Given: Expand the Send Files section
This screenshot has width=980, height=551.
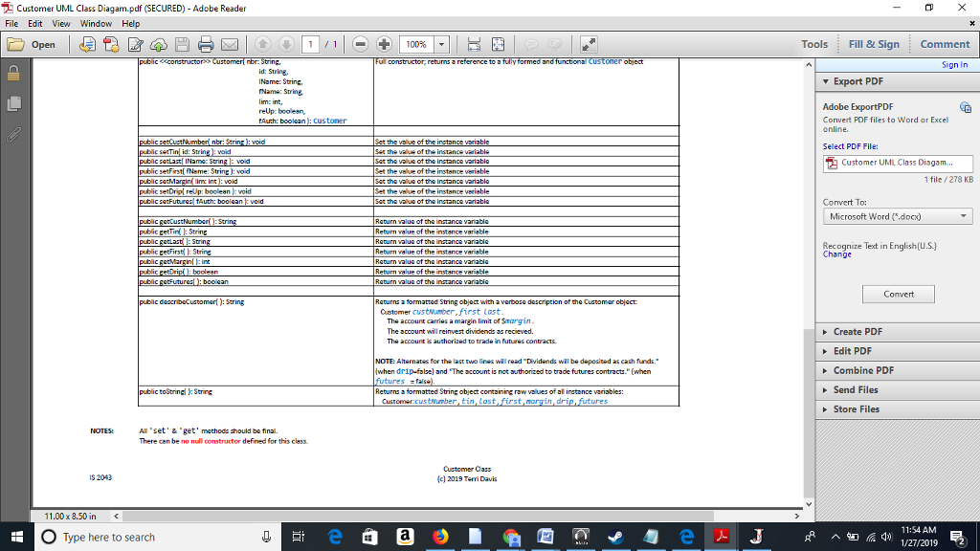Looking at the screenshot, I should (x=898, y=390).
